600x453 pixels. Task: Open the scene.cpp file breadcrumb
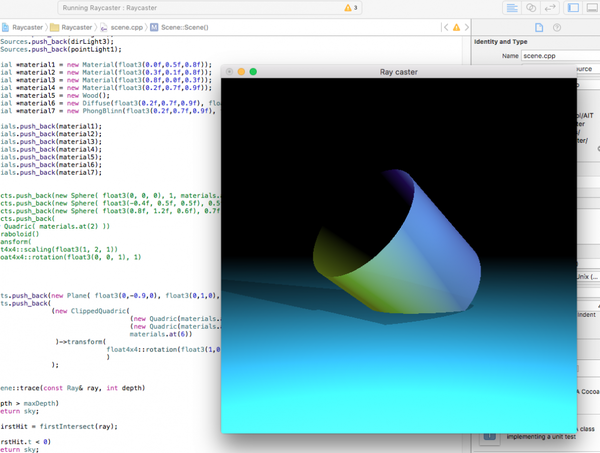click(x=125, y=27)
